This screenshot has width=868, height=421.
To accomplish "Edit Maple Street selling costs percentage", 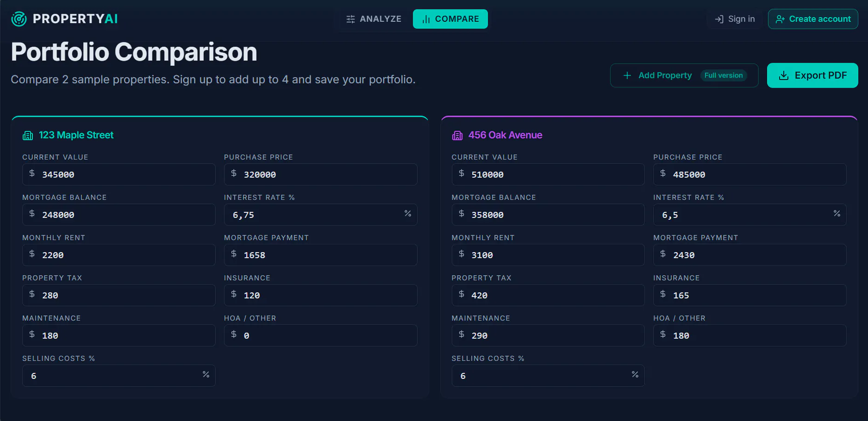I will click(119, 376).
